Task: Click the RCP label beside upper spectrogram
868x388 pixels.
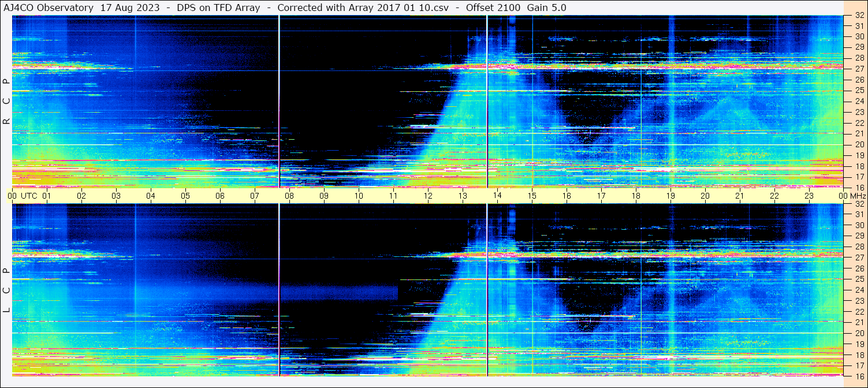Action: 6,101
